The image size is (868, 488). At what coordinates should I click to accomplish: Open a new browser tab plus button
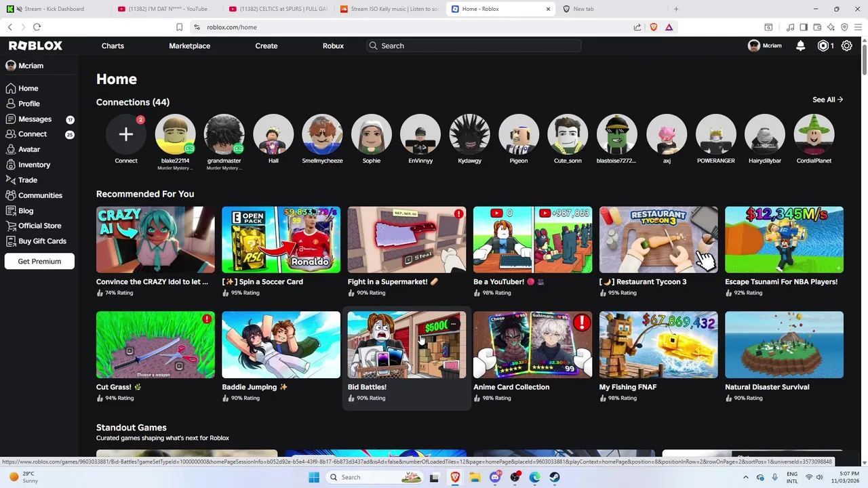point(676,9)
